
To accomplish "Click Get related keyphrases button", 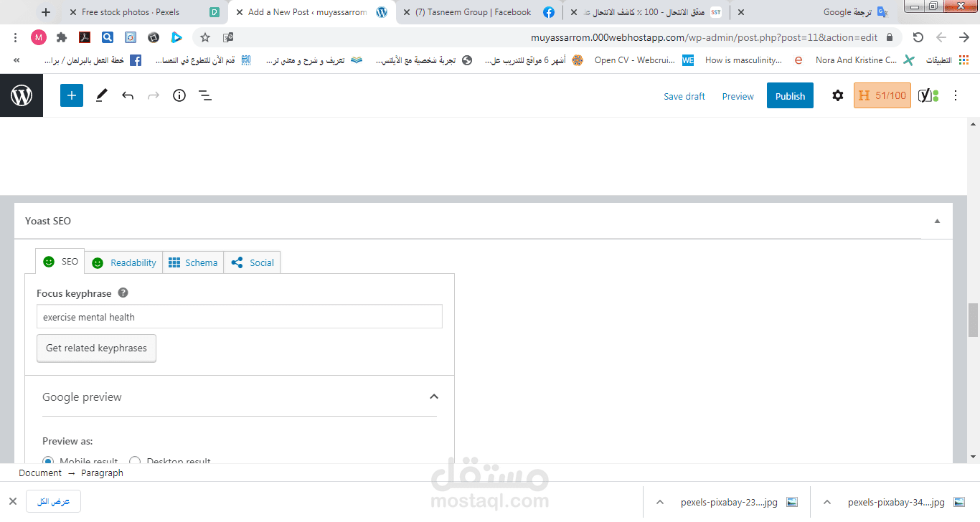I will (96, 348).
